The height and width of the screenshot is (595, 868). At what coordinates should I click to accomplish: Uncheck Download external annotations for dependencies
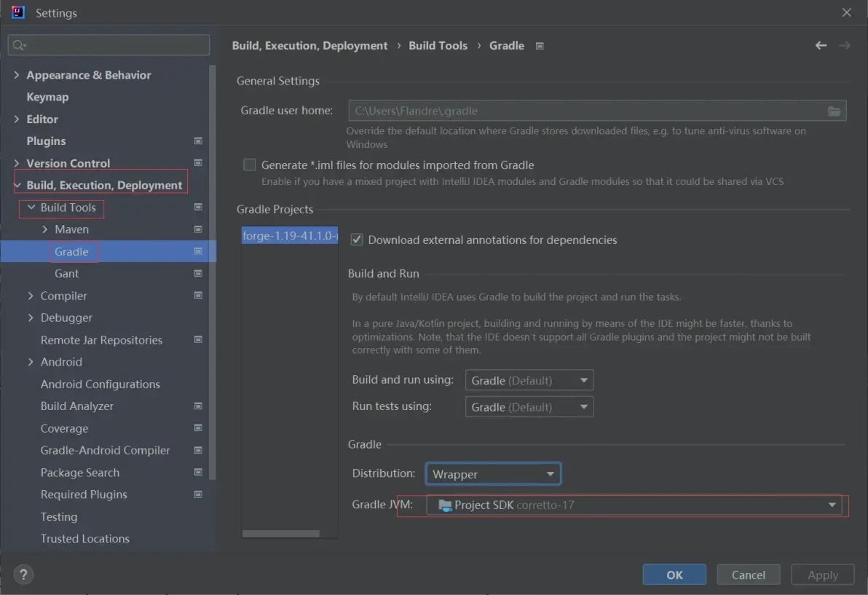(x=357, y=240)
